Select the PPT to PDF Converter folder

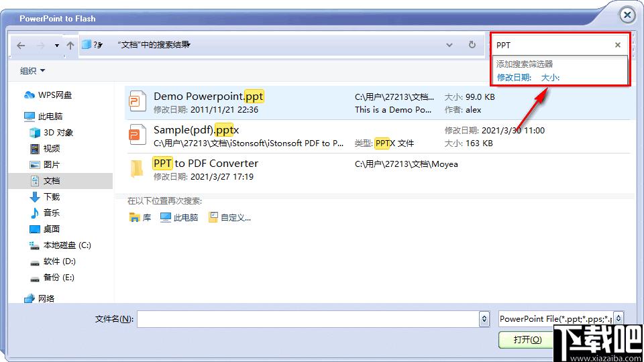point(378,170)
